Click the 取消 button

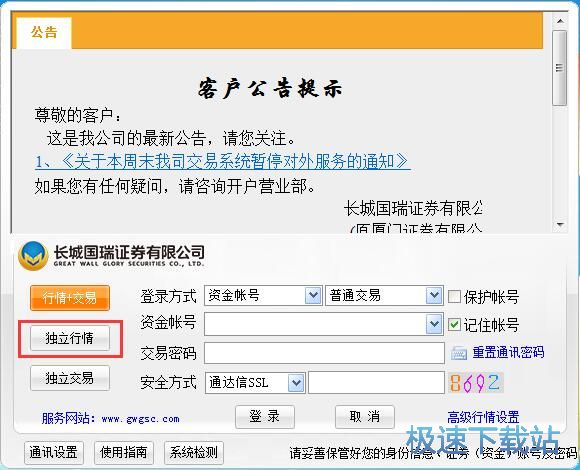[365, 417]
